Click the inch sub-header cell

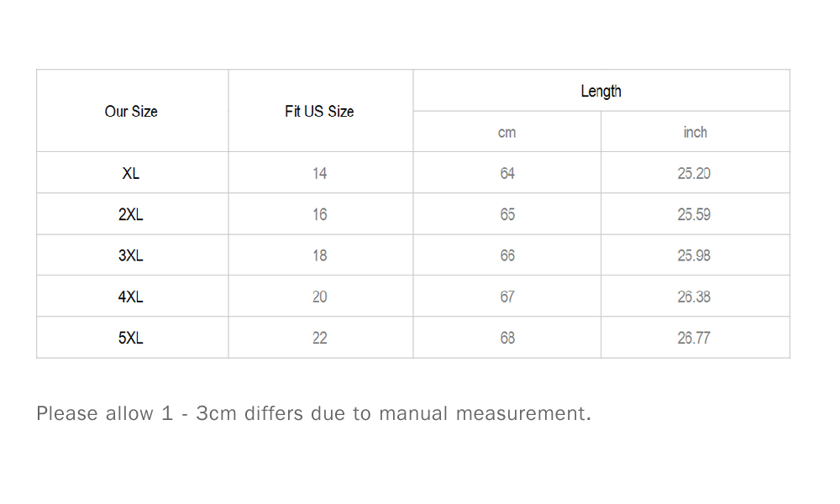[695, 132]
